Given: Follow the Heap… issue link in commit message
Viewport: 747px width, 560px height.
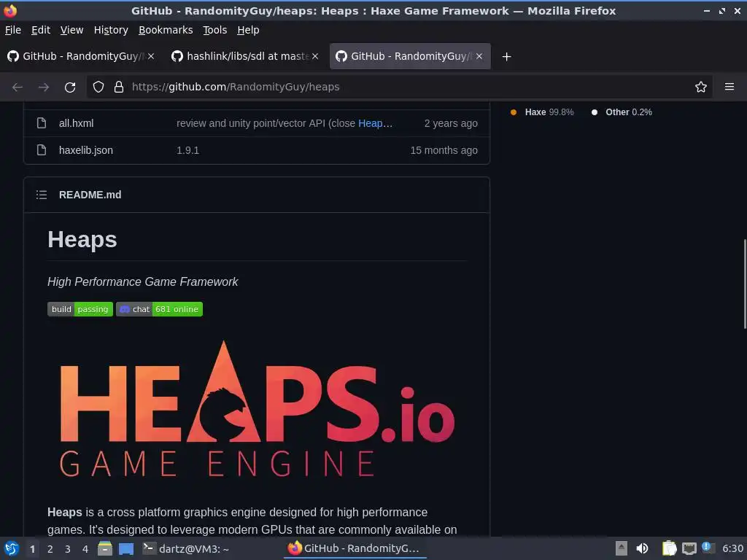Looking at the screenshot, I should coord(375,123).
